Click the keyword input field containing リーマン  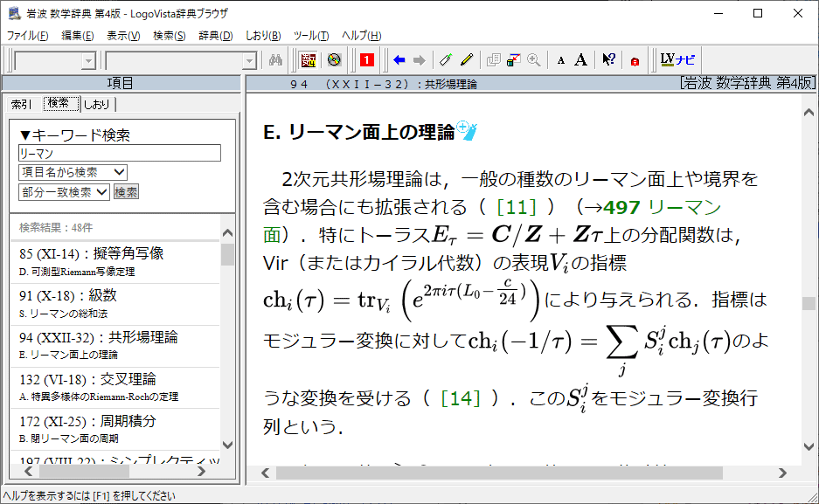coord(119,154)
